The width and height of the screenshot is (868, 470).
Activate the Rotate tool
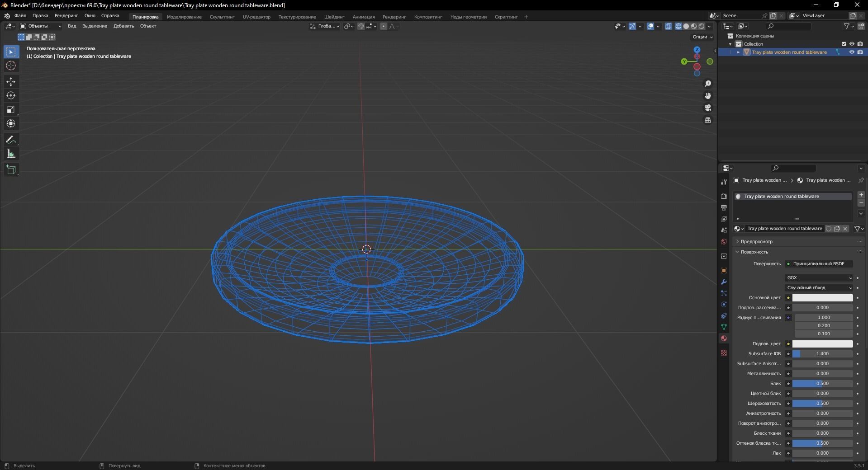click(11, 96)
